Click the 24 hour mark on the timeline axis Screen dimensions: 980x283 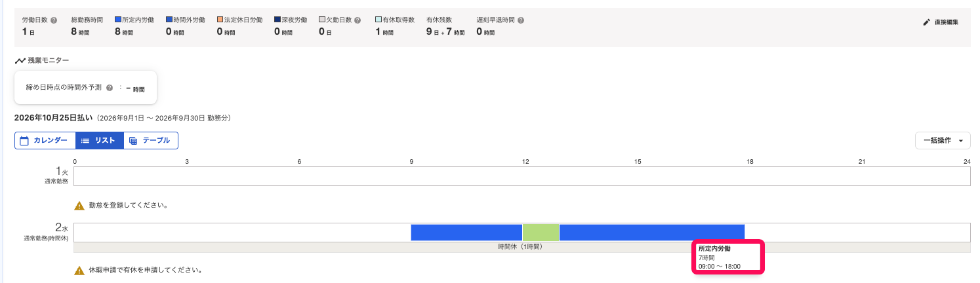967,161
